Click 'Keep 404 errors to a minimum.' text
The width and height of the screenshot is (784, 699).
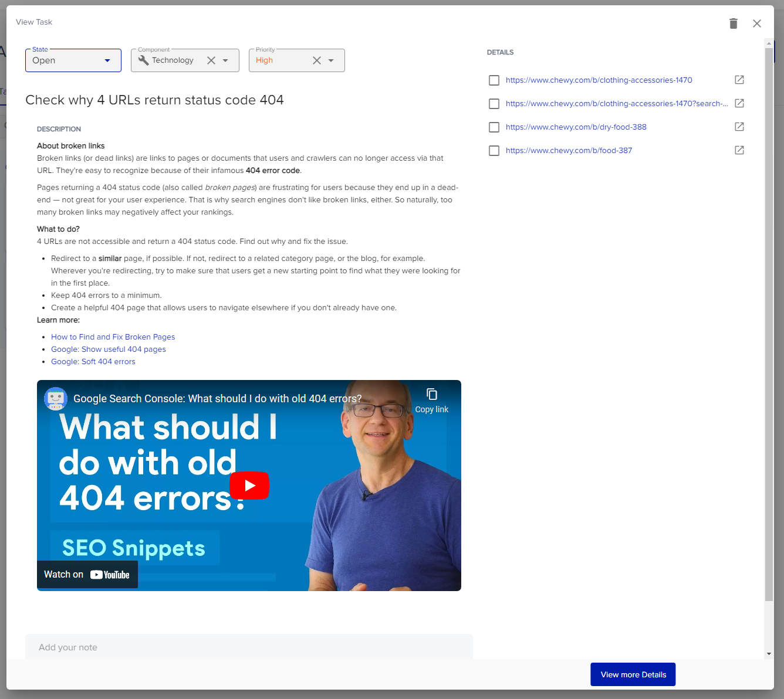106,296
